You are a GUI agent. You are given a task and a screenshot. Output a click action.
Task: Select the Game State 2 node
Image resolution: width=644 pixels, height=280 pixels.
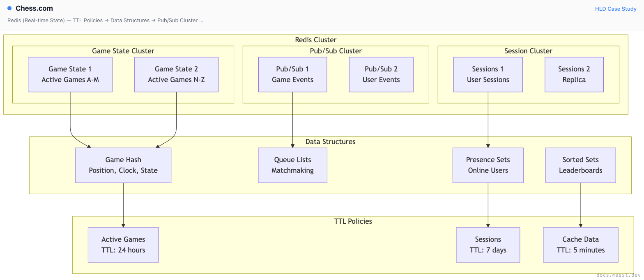pos(176,74)
